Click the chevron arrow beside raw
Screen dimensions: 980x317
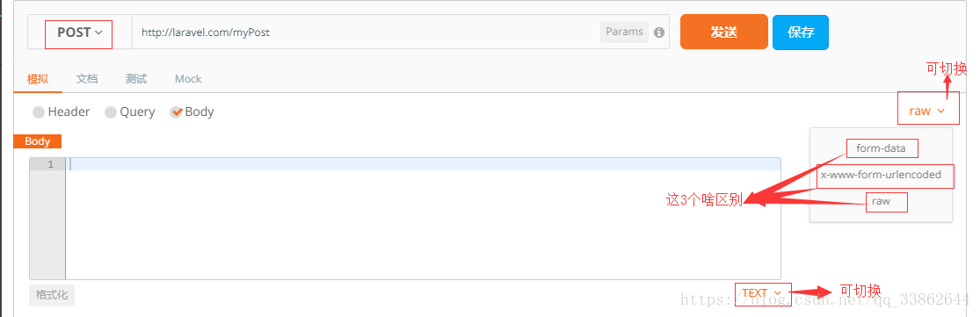click(x=940, y=111)
